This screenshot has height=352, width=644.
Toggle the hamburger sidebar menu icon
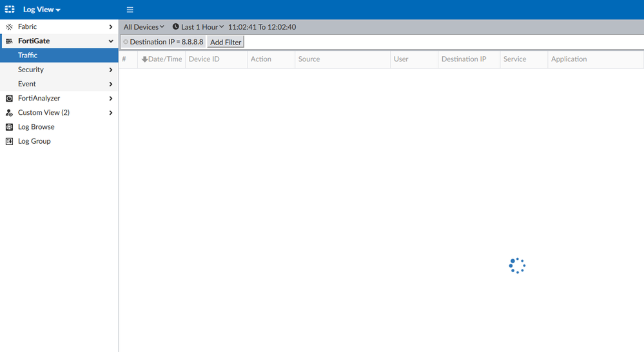[130, 10]
